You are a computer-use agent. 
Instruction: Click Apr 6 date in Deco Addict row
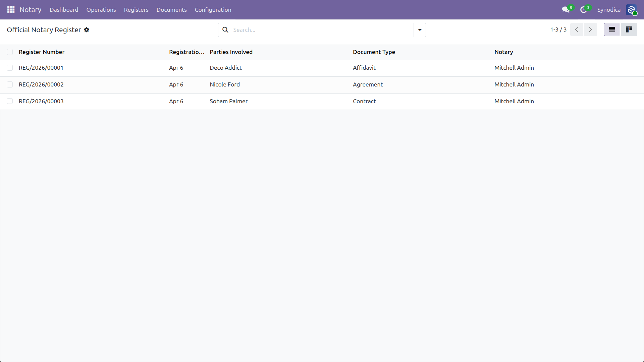point(176,68)
